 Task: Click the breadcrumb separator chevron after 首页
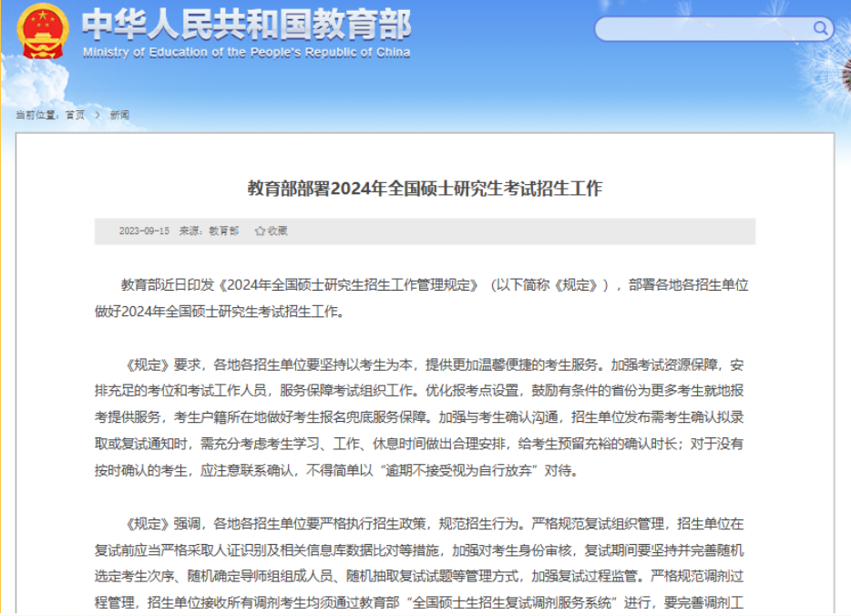(x=97, y=114)
